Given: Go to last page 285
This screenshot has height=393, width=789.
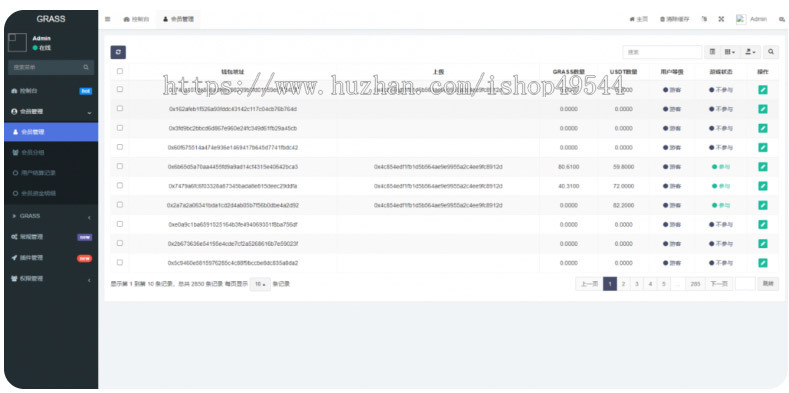Looking at the screenshot, I should (695, 284).
